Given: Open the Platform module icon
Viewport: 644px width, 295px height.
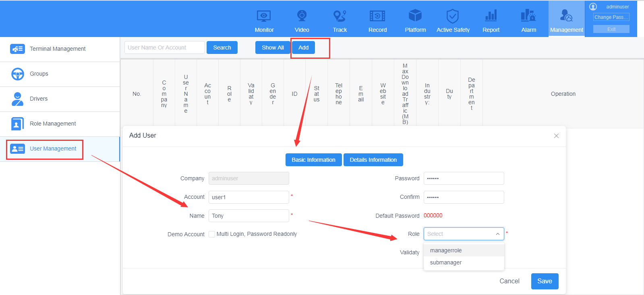Looking at the screenshot, I should 415,16.
